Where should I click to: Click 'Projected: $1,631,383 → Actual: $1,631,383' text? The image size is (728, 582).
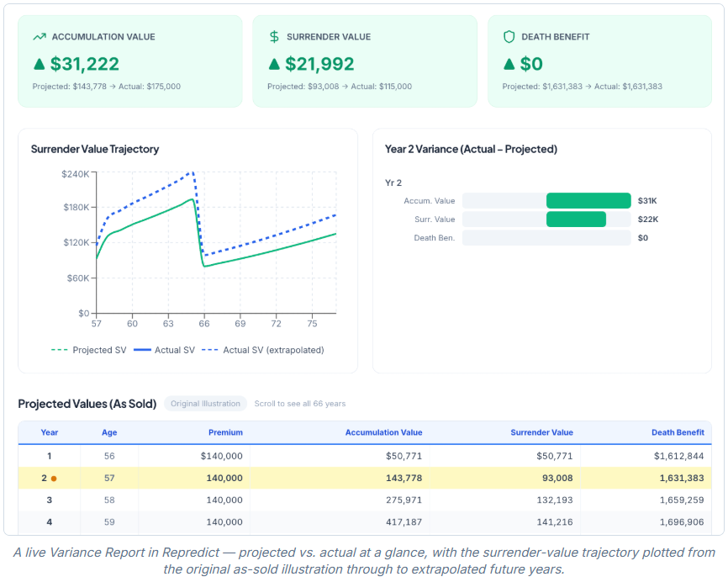point(582,87)
